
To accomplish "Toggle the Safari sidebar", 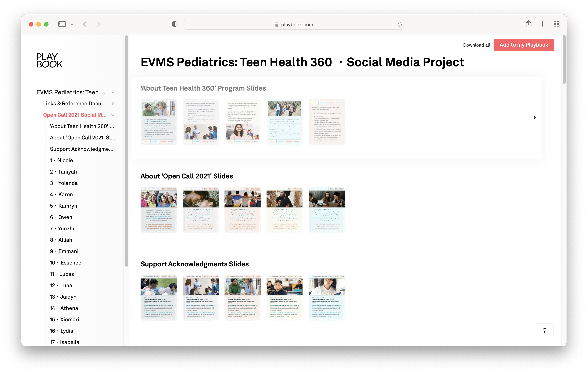I will click(62, 24).
